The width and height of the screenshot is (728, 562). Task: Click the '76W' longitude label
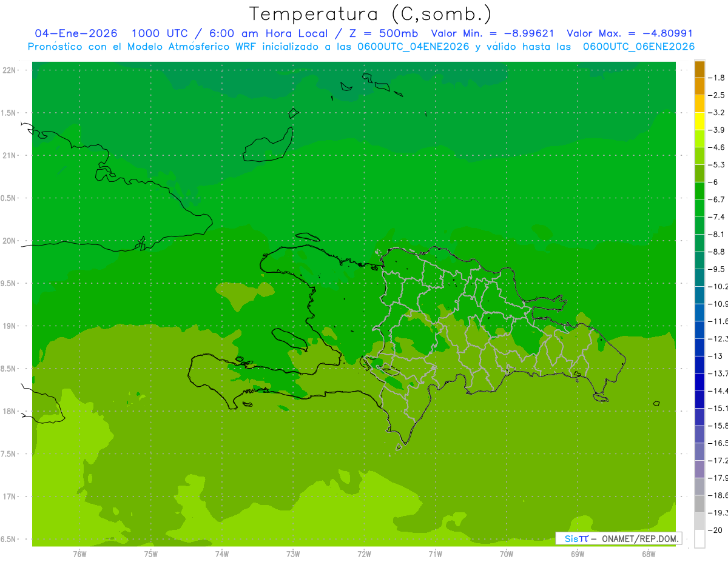click(x=79, y=554)
